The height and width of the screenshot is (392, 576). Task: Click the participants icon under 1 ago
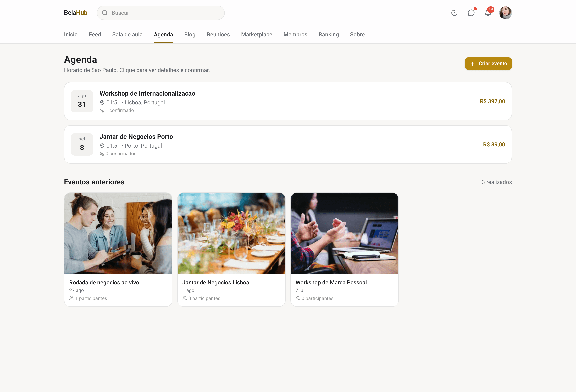pos(185,298)
